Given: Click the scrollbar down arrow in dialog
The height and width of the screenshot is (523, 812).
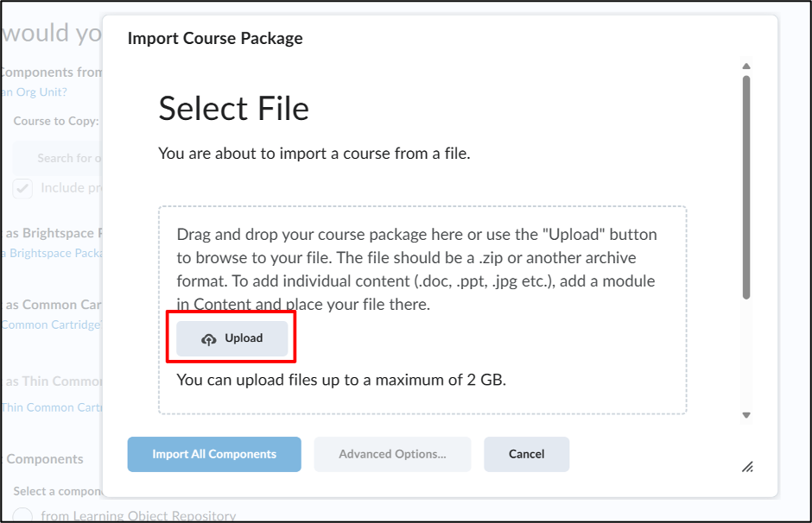Looking at the screenshot, I should [x=746, y=415].
